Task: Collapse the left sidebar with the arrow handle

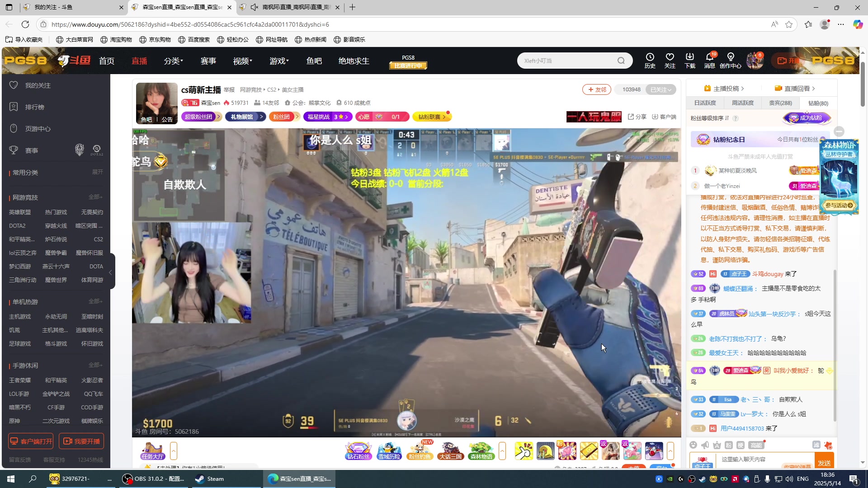Action: pos(111,272)
